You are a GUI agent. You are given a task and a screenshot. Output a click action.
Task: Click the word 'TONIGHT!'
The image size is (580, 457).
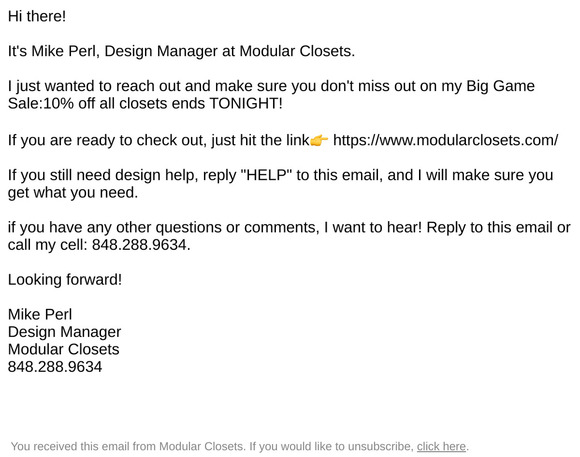pos(246,103)
